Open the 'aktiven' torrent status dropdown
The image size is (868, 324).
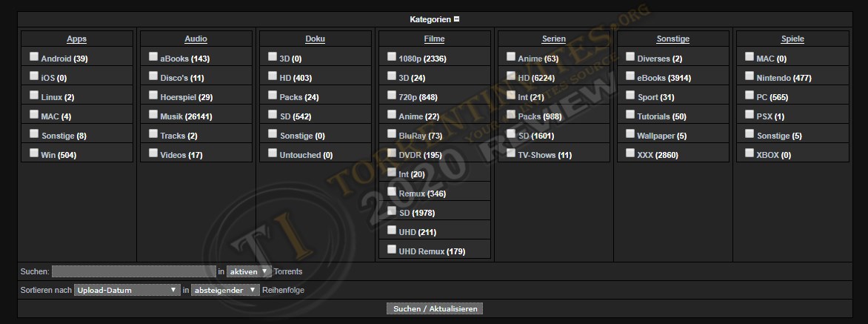(250, 271)
